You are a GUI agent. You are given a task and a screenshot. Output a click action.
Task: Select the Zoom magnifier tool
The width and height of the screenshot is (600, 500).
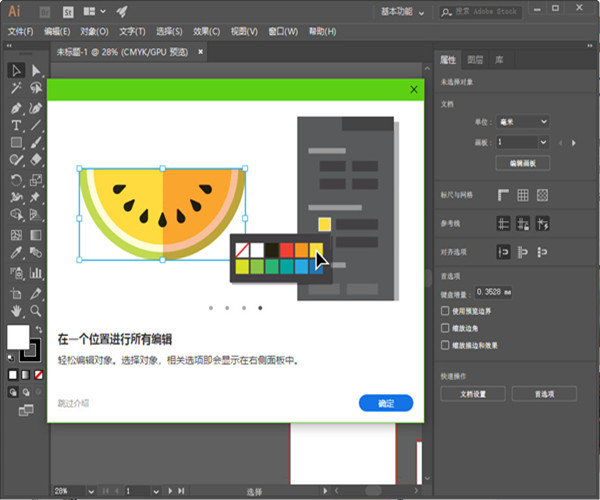pos(36,312)
